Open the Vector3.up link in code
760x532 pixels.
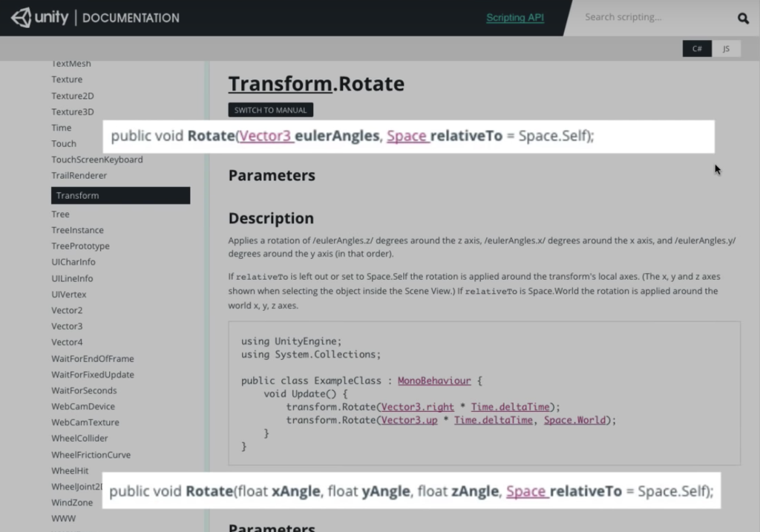pyautogui.click(x=409, y=420)
